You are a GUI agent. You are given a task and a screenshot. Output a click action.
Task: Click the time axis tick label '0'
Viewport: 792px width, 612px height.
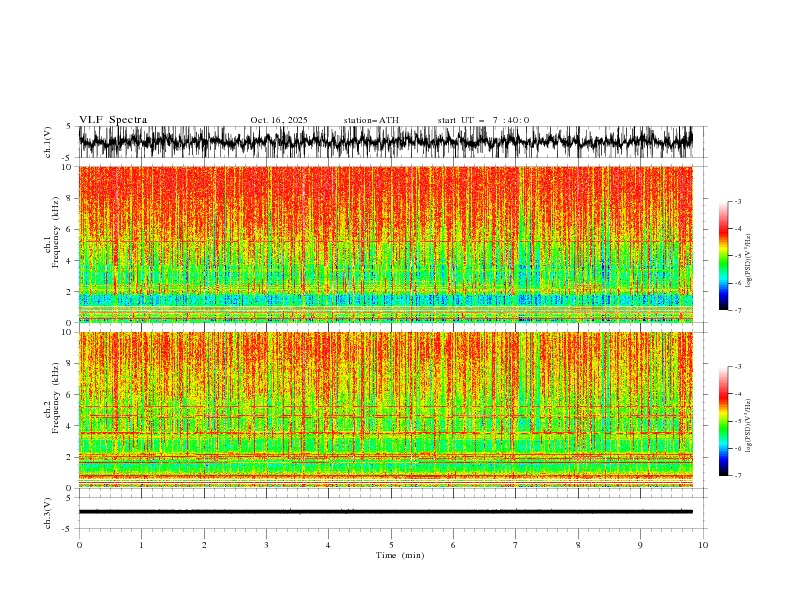tap(79, 545)
